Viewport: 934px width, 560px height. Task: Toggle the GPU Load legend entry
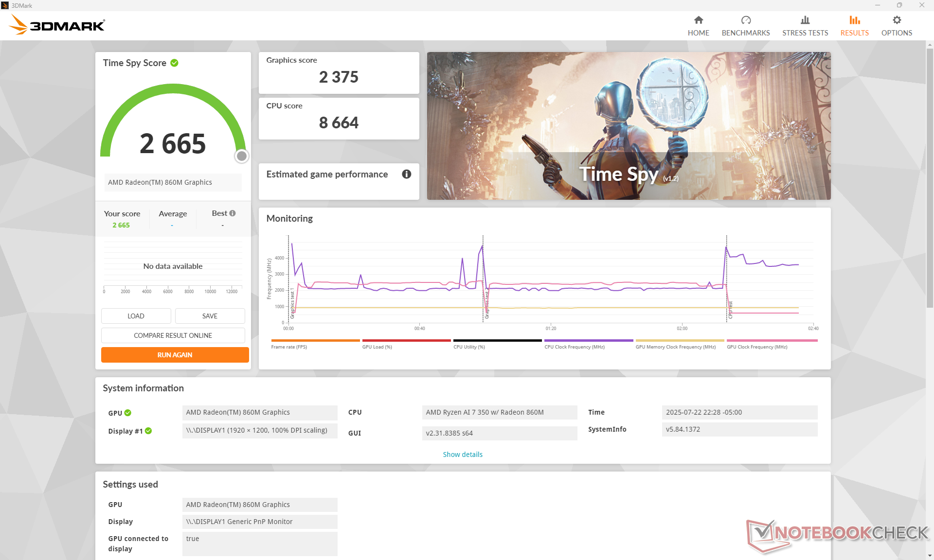coord(377,347)
